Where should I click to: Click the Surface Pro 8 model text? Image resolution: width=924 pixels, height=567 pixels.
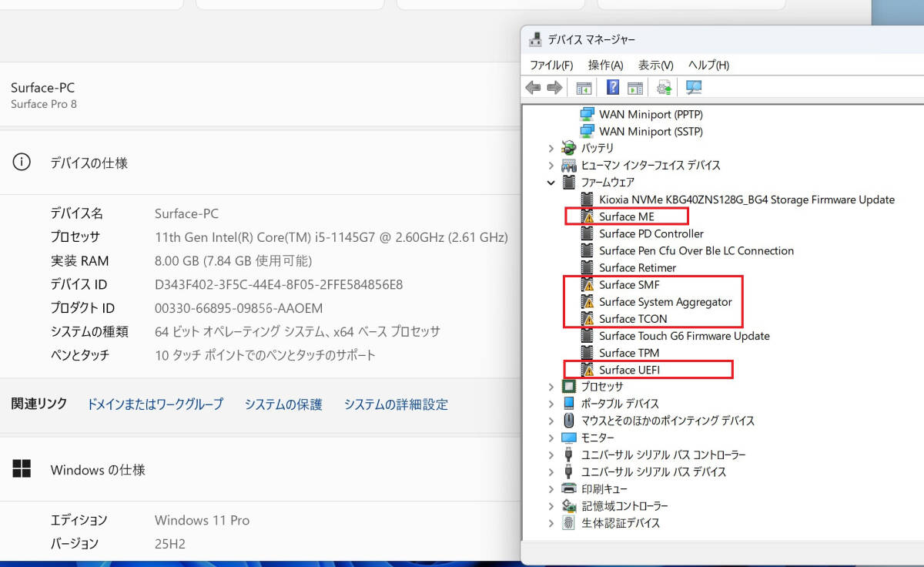[44, 104]
